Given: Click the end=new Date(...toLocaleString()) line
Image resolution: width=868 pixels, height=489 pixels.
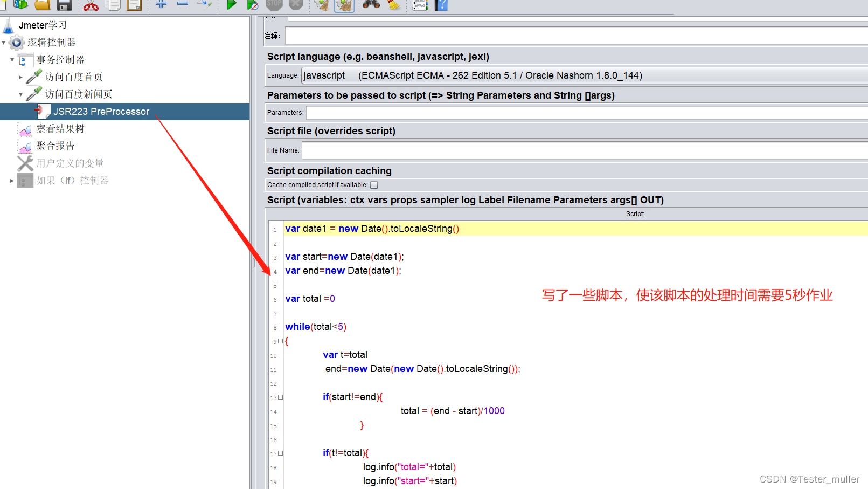Looking at the screenshot, I should click(x=423, y=369).
